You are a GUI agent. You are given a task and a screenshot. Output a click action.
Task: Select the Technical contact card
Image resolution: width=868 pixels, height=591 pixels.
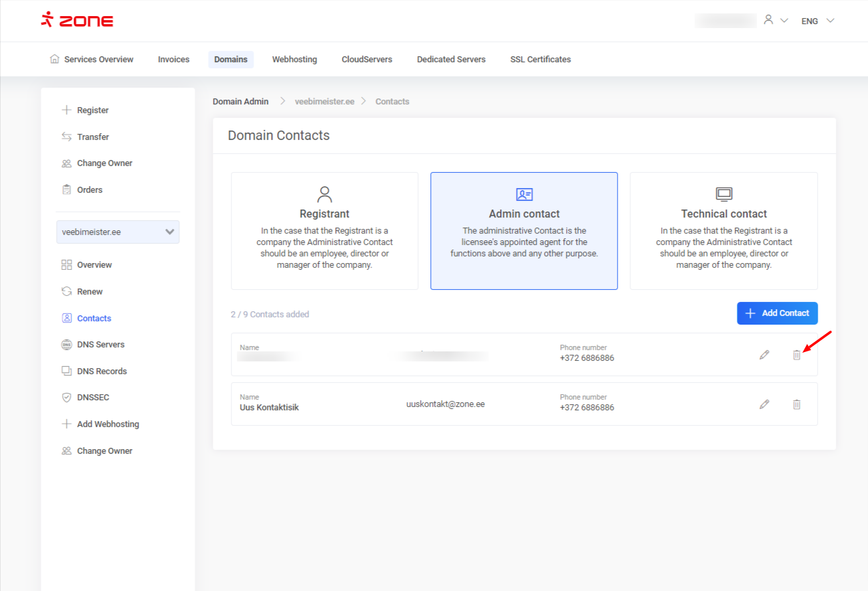click(723, 231)
